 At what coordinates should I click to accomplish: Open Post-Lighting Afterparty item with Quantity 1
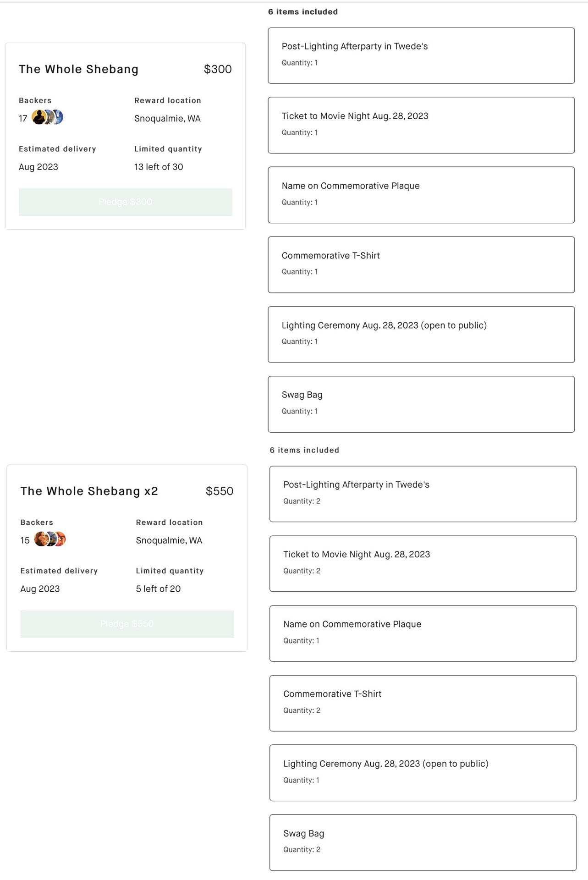421,55
